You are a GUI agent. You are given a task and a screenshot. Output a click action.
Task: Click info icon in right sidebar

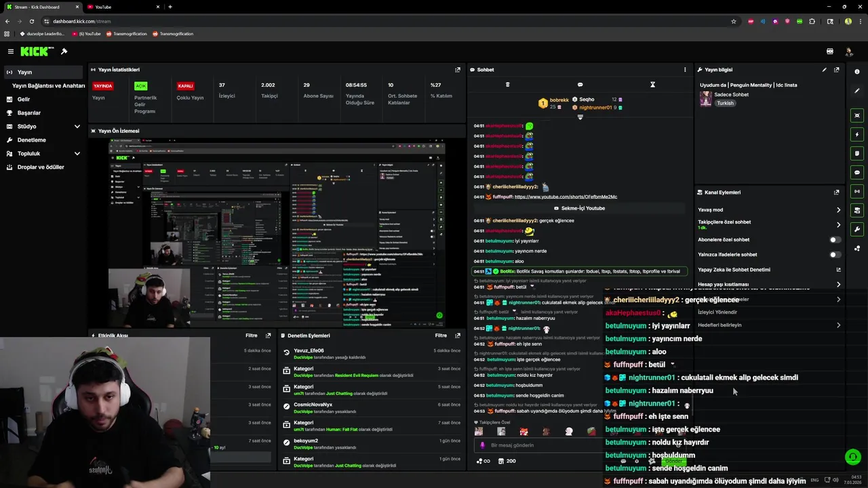pos(857,72)
